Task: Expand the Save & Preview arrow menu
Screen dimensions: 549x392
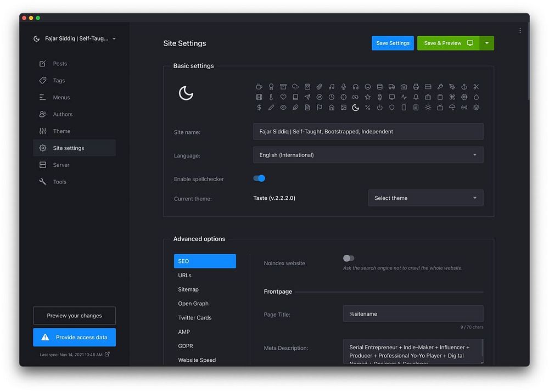Action: [x=486, y=43]
